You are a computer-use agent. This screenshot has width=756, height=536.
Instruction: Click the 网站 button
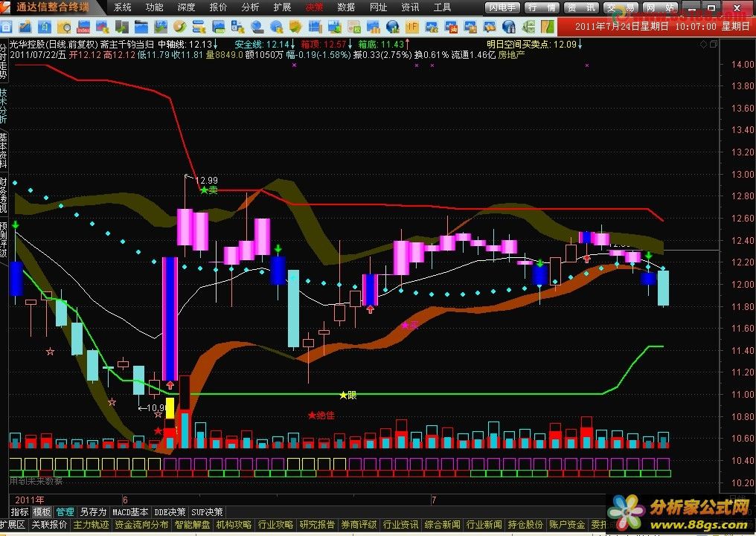tap(660, 7)
